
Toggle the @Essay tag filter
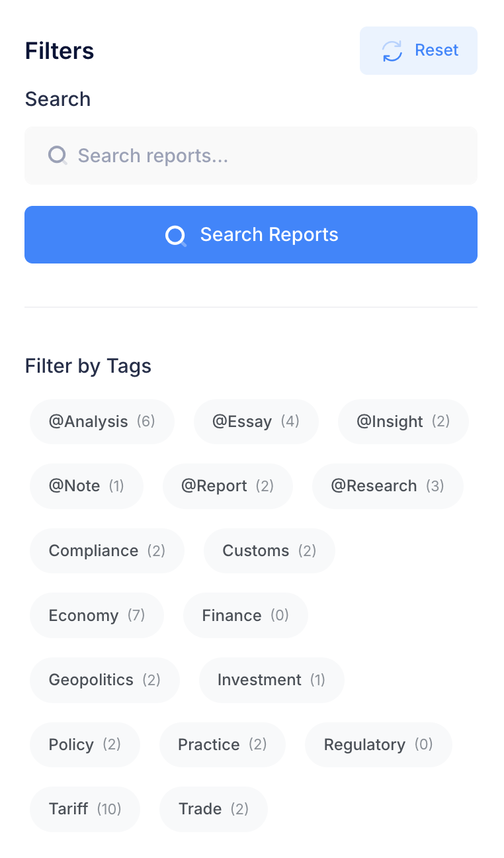coord(256,422)
